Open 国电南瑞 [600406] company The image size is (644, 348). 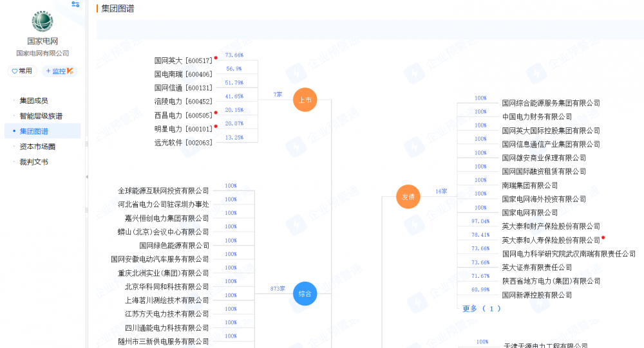(183, 74)
